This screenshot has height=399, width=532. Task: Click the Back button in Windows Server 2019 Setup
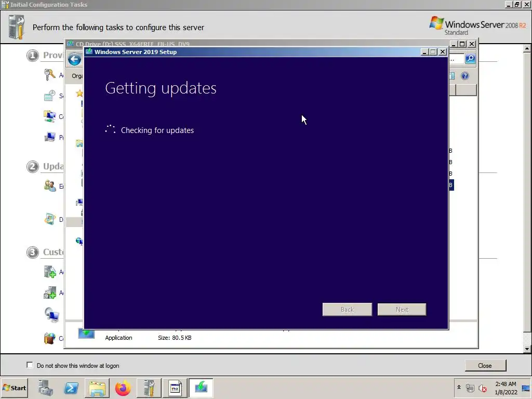coord(347,310)
